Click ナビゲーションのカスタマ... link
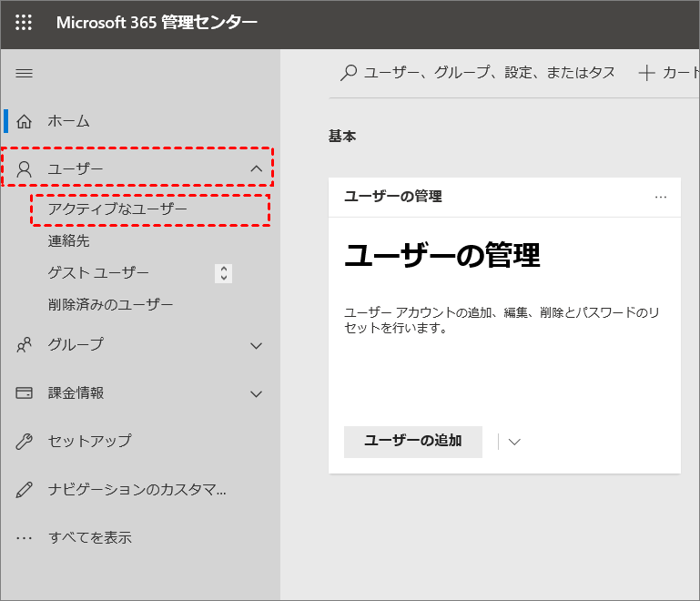 coord(137,490)
